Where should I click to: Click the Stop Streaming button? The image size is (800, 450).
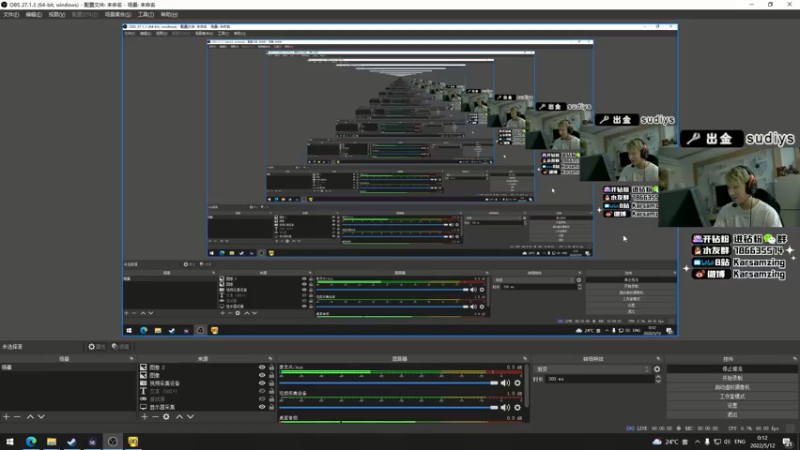tap(732, 368)
